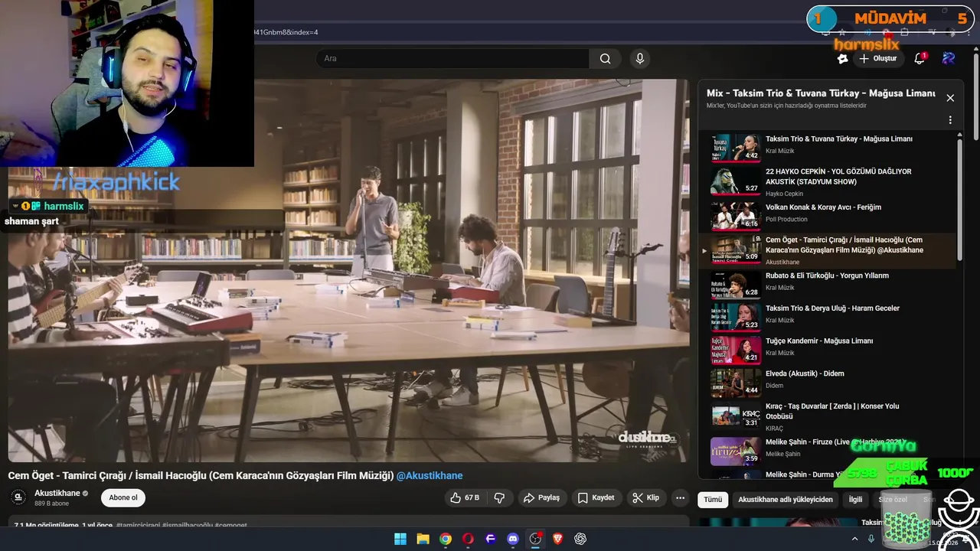Image resolution: width=980 pixels, height=551 pixels.
Task: Click the Paylaş share button
Action: (x=542, y=497)
